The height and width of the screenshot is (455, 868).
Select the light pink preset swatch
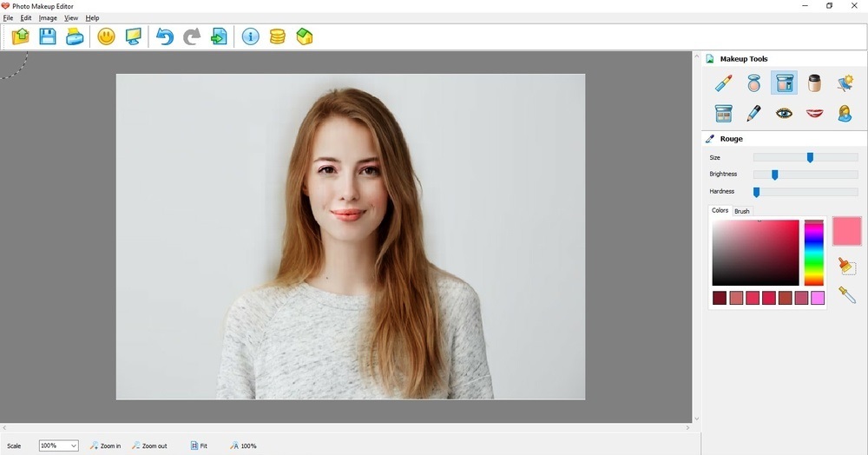[x=818, y=298]
